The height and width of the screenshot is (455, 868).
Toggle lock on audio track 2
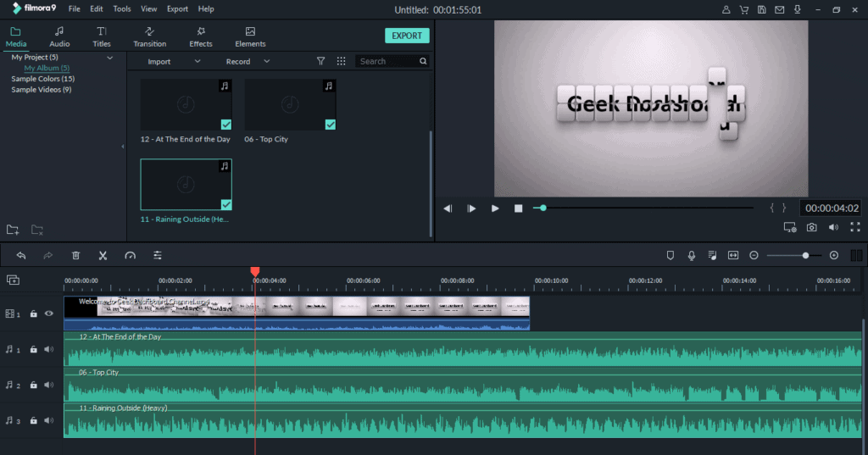click(33, 385)
